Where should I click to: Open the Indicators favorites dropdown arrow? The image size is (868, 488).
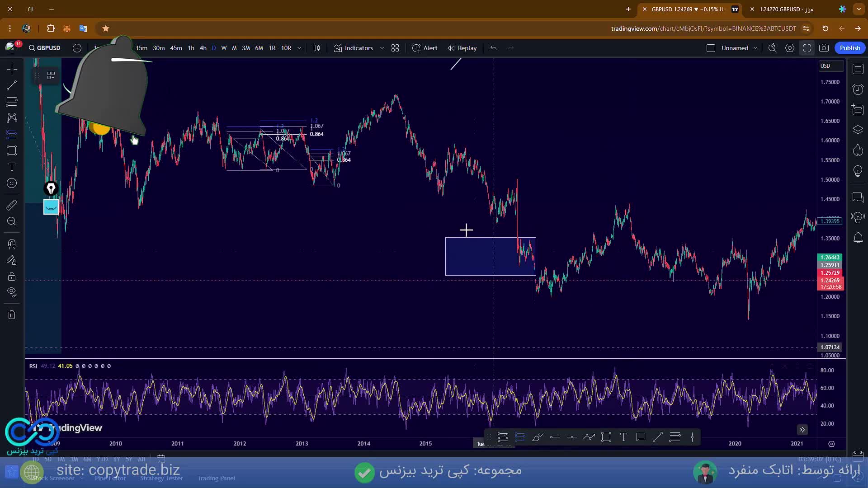[x=382, y=48]
